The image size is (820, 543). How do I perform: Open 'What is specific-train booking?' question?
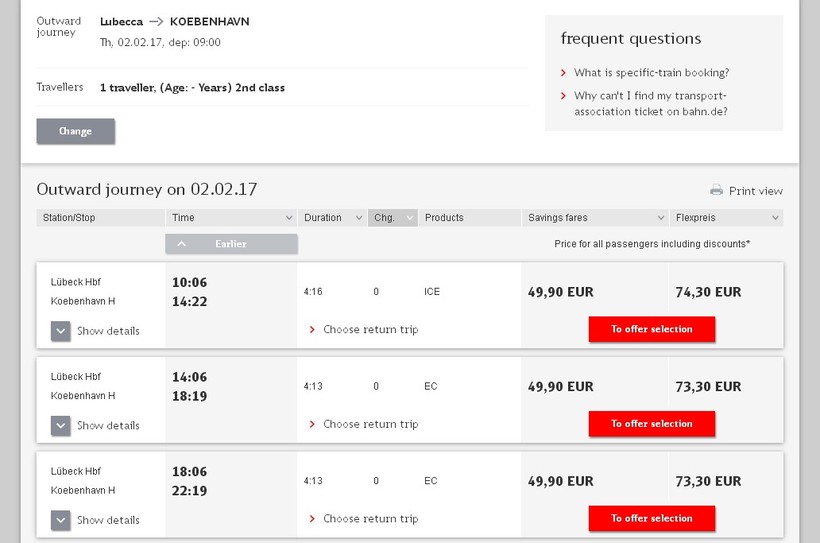tap(651, 73)
